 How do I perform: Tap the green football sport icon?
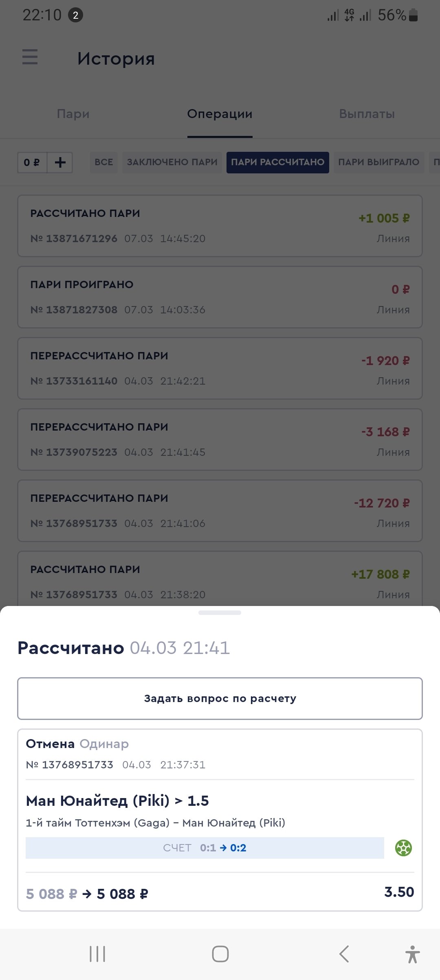[403, 848]
